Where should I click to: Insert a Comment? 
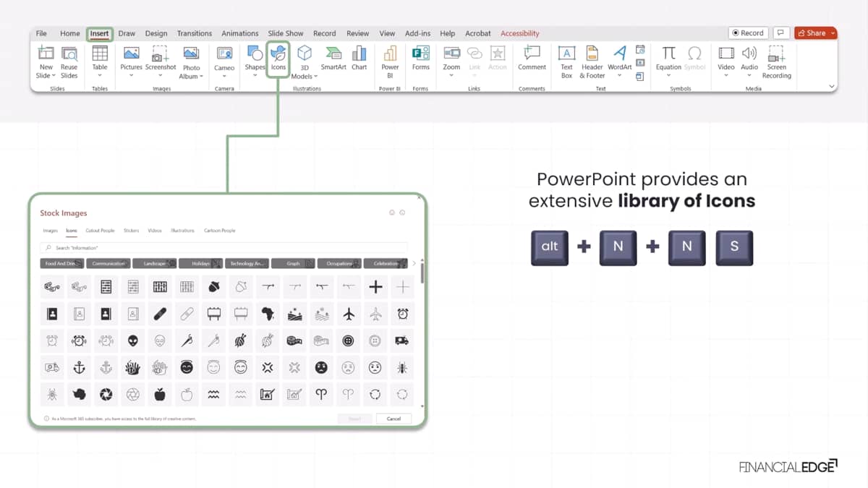[532, 58]
